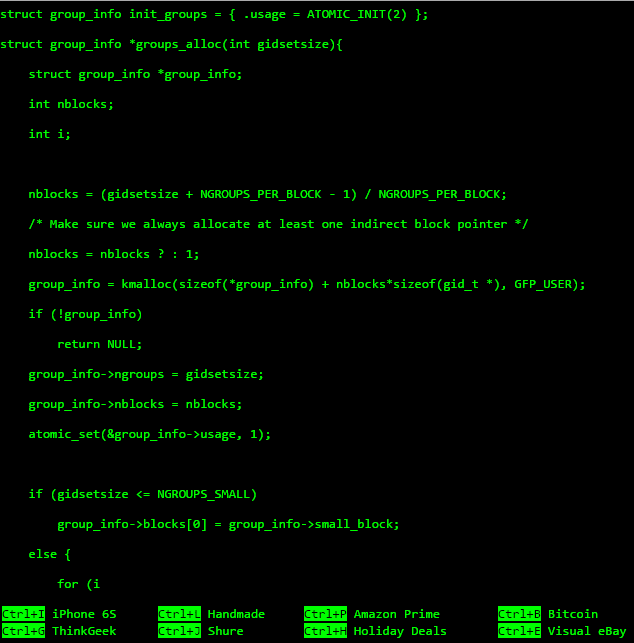Click the Visual eBay link
Viewport: 634px width, 643px height.
pyautogui.click(x=586, y=631)
